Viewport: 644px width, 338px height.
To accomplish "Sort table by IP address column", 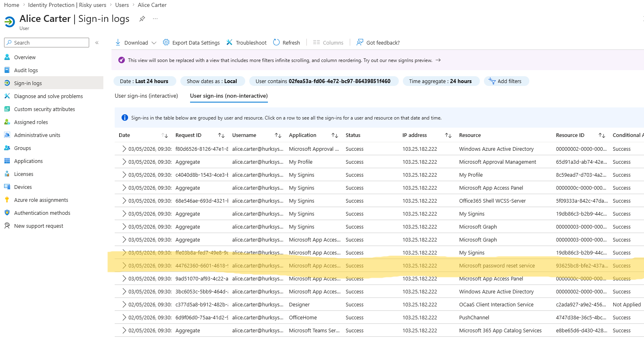I will (448, 135).
